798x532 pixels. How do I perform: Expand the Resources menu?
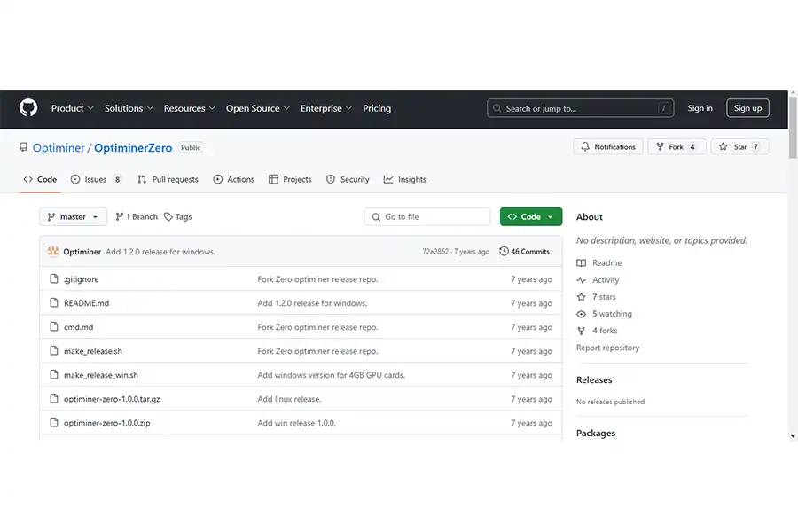click(190, 108)
